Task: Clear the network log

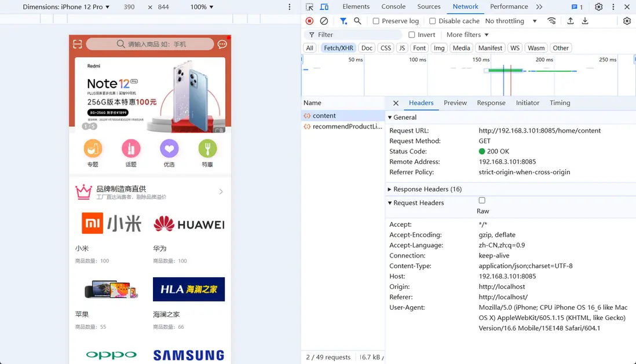Action: coord(324,21)
